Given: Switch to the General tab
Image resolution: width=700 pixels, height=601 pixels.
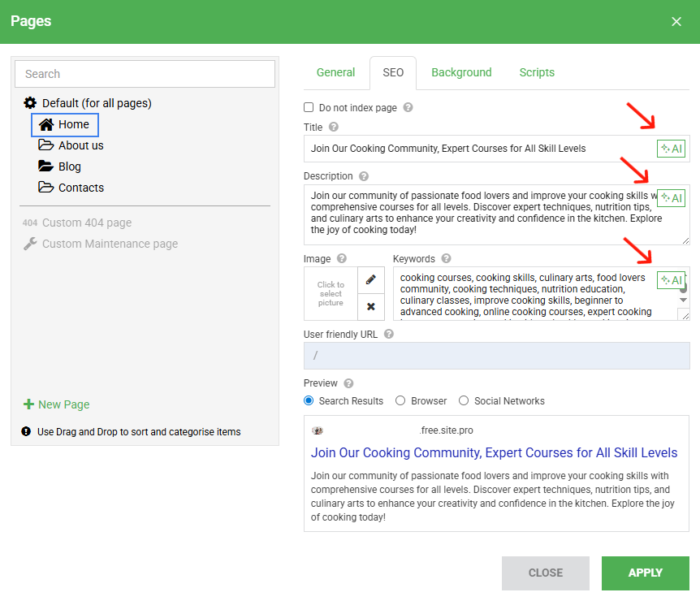Looking at the screenshot, I should point(335,72).
